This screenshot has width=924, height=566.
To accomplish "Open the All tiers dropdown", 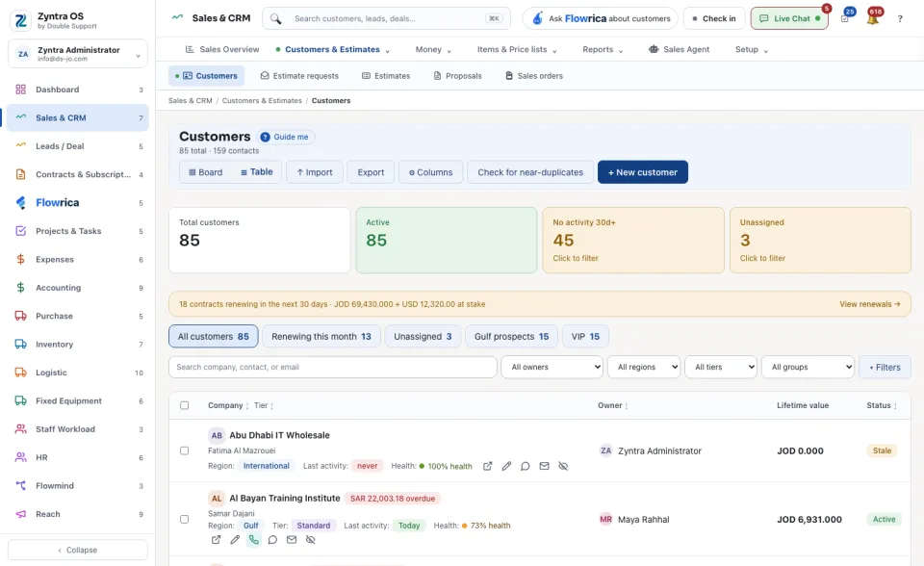I will click(x=721, y=367).
